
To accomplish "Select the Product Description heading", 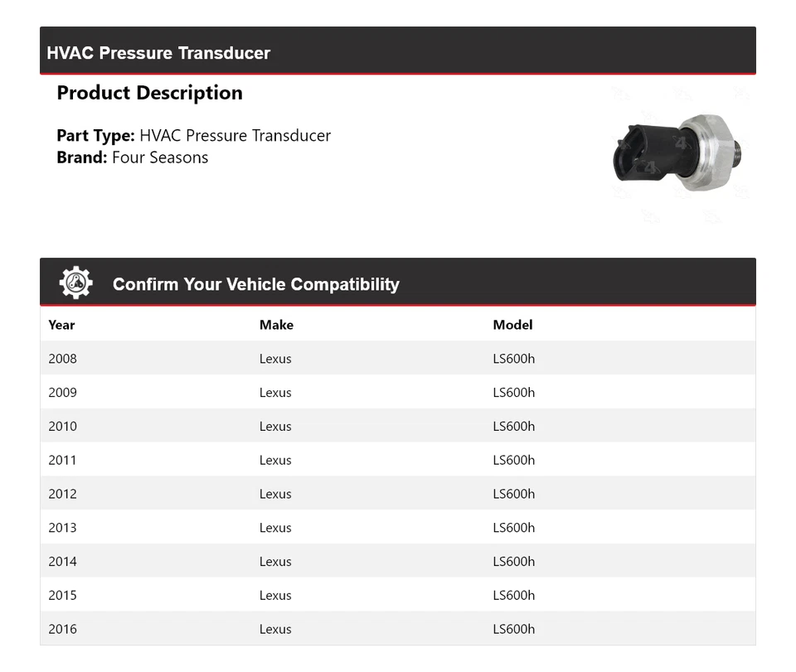I will coord(149,93).
